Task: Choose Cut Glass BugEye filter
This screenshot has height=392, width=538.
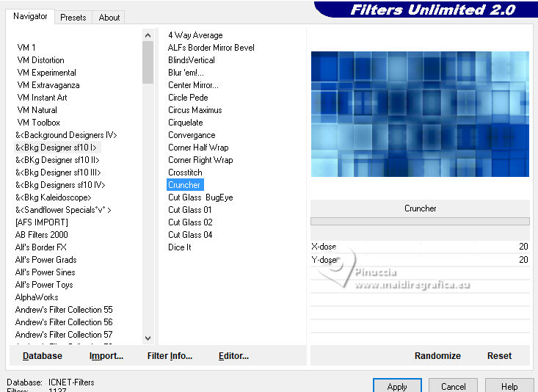Action: pos(200,197)
